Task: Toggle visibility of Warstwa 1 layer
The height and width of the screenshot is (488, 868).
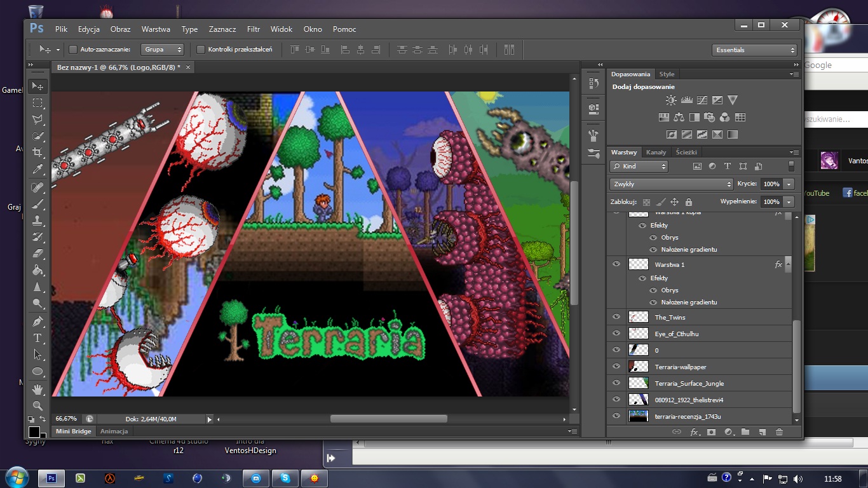Action: coord(616,264)
